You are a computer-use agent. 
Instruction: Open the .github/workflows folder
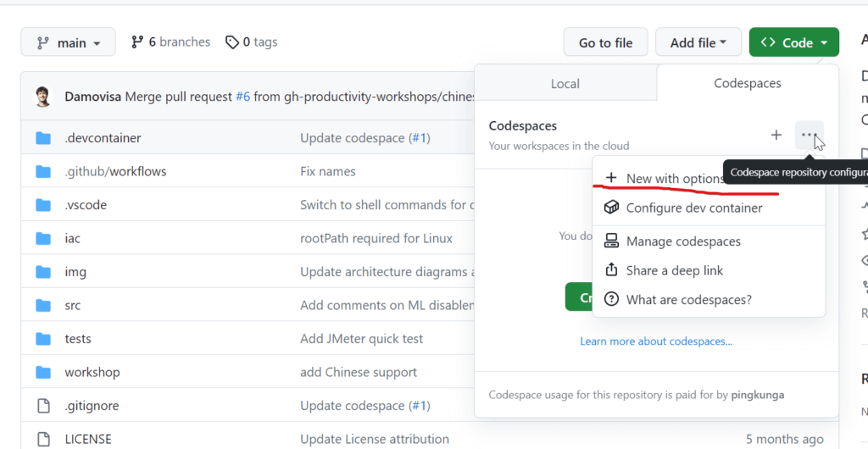[x=115, y=171]
